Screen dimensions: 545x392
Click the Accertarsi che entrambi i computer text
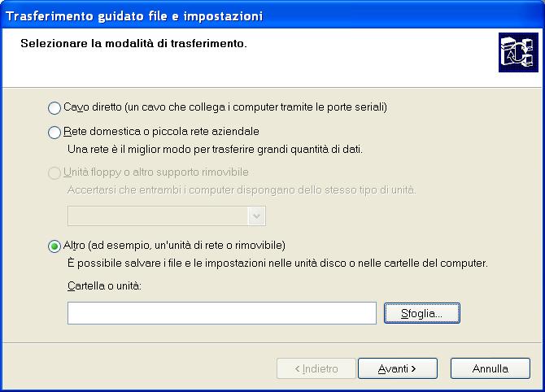coord(241,190)
